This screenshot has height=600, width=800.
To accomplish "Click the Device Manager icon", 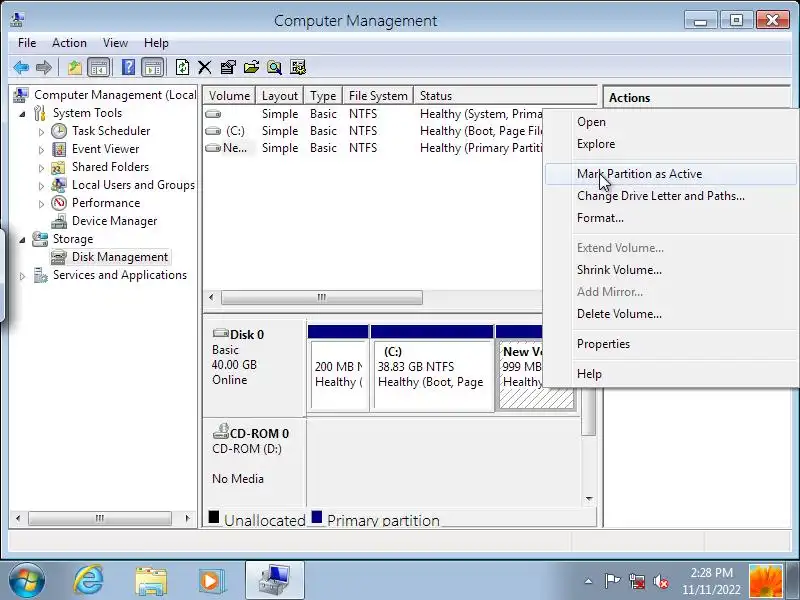I will click(59, 221).
